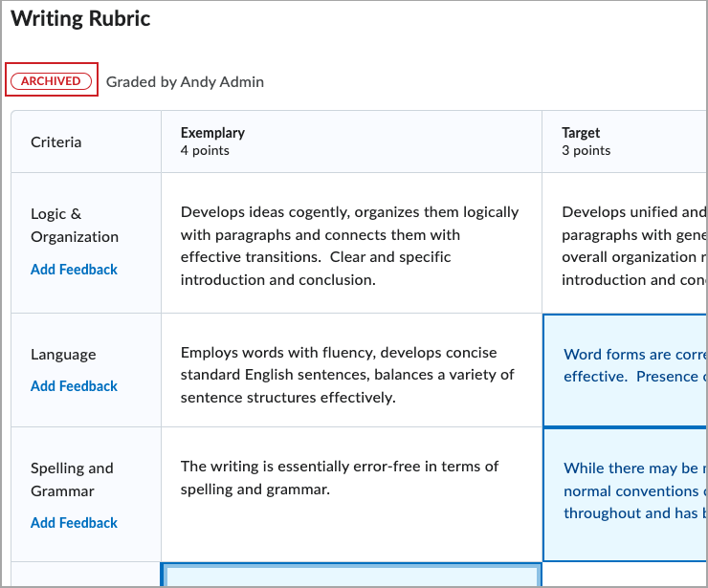Click the ARCHIVED status badge
Screen dimensions: 708x588
click(x=52, y=81)
